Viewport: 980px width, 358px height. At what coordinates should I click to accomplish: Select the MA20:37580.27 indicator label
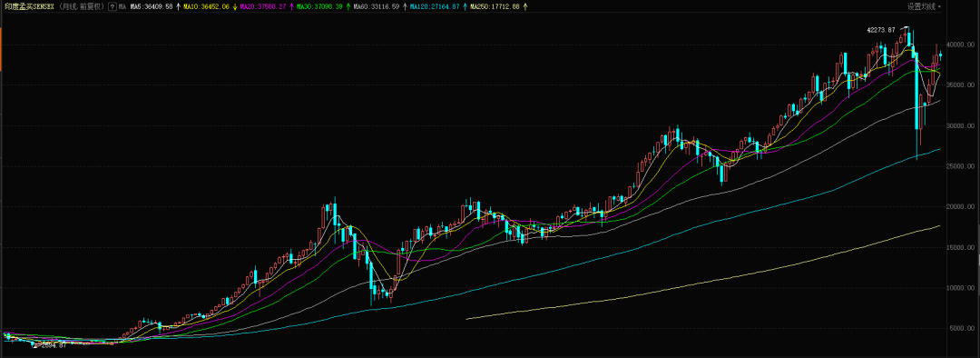(x=263, y=6)
